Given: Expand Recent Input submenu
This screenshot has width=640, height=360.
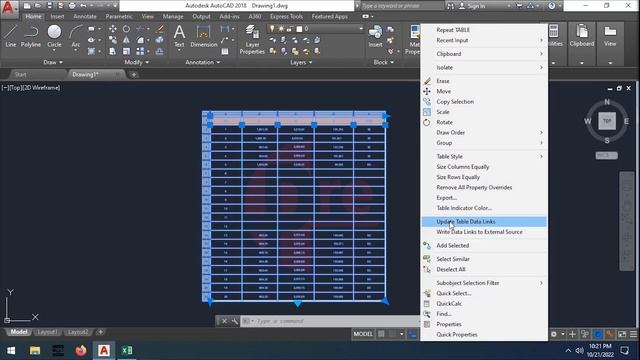Looking at the screenshot, I should pos(484,40).
